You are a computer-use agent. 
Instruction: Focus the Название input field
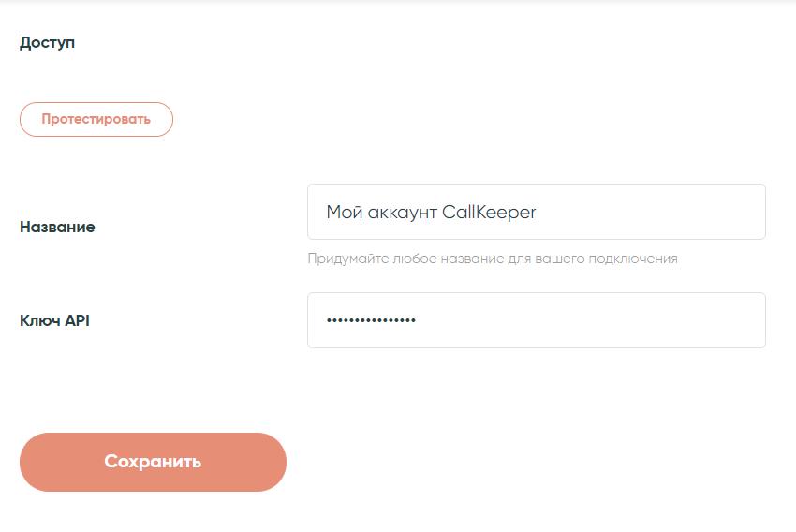[x=536, y=212]
